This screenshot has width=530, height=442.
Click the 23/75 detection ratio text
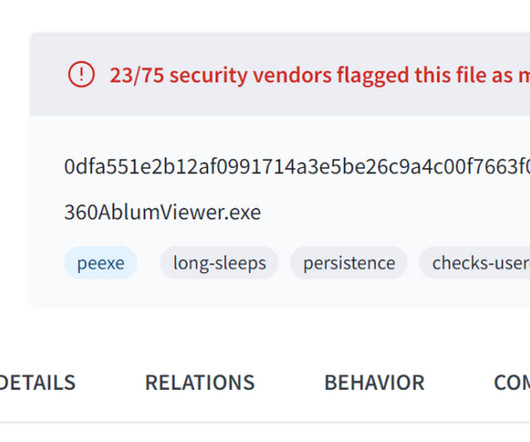137,75
